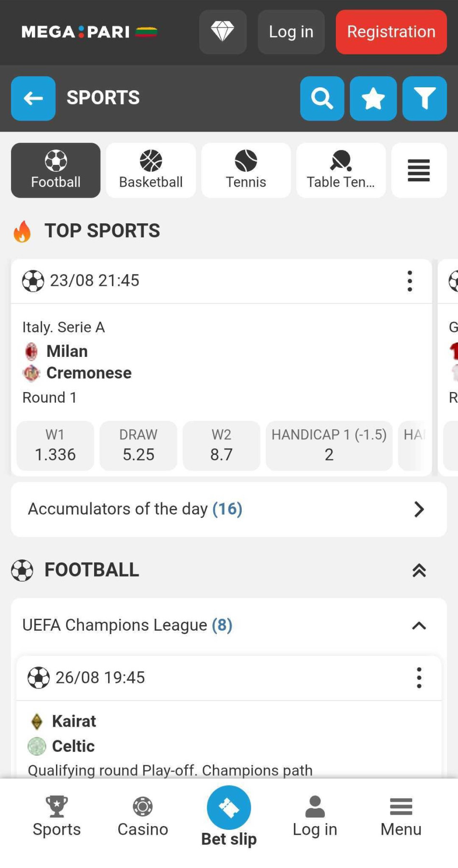Open the search magnifier icon
The image size is (458, 868).
322,98
